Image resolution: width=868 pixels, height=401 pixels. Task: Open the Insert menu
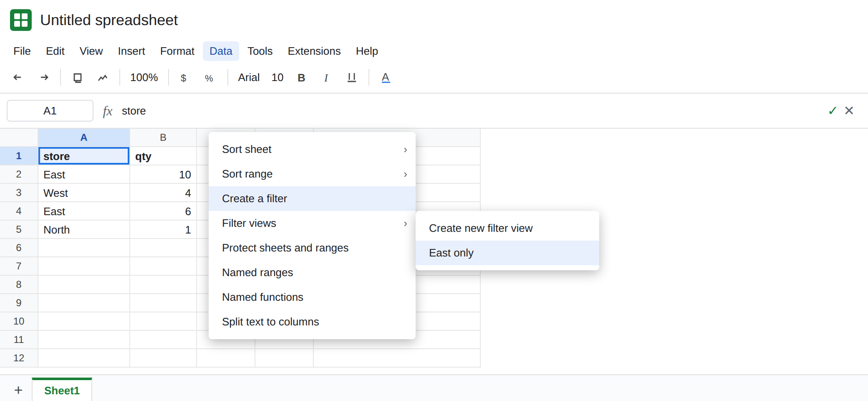click(131, 51)
